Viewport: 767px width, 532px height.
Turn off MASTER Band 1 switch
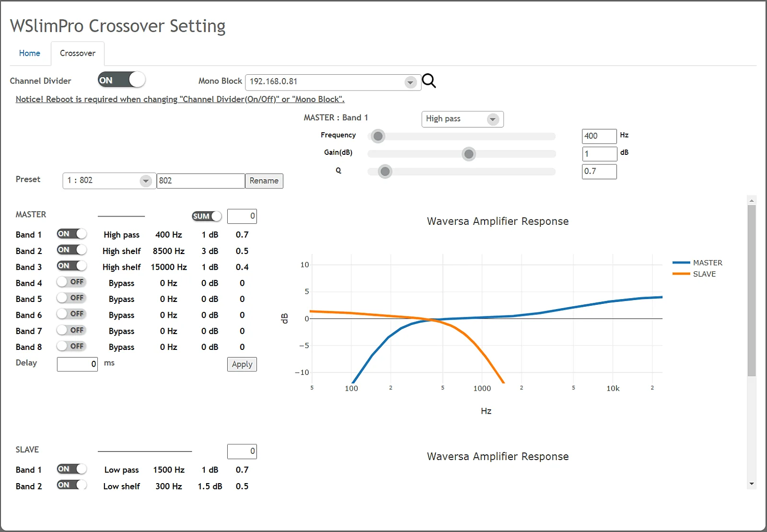pos(71,234)
